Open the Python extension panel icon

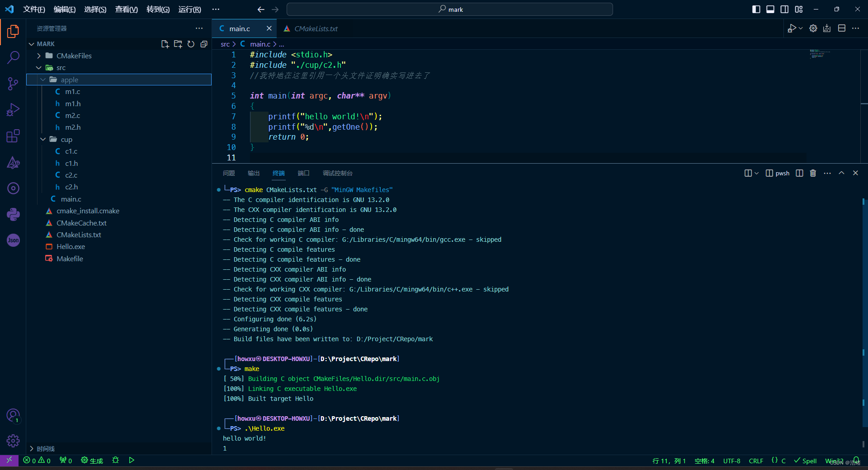[x=13, y=214]
